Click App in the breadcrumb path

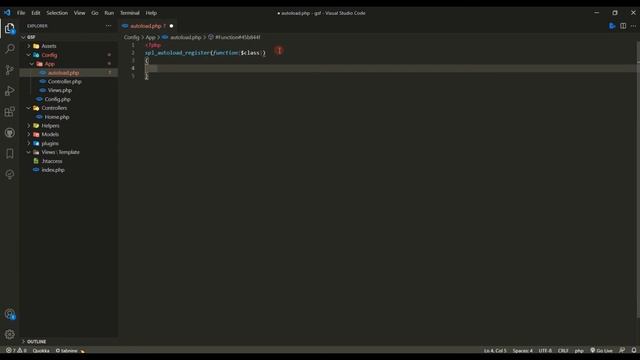[151, 37]
